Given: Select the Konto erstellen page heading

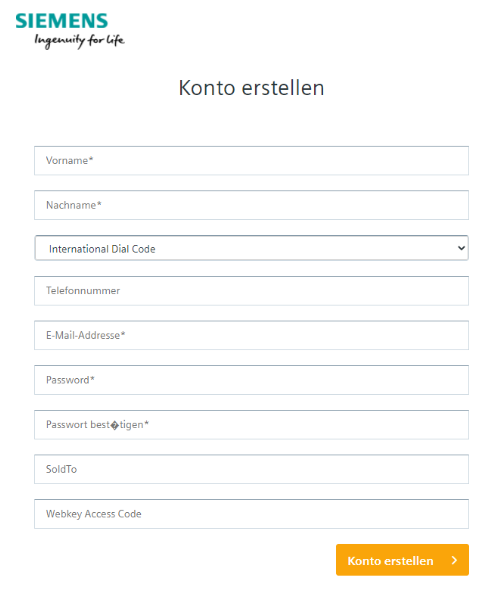Looking at the screenshot, I should point(251,88).
